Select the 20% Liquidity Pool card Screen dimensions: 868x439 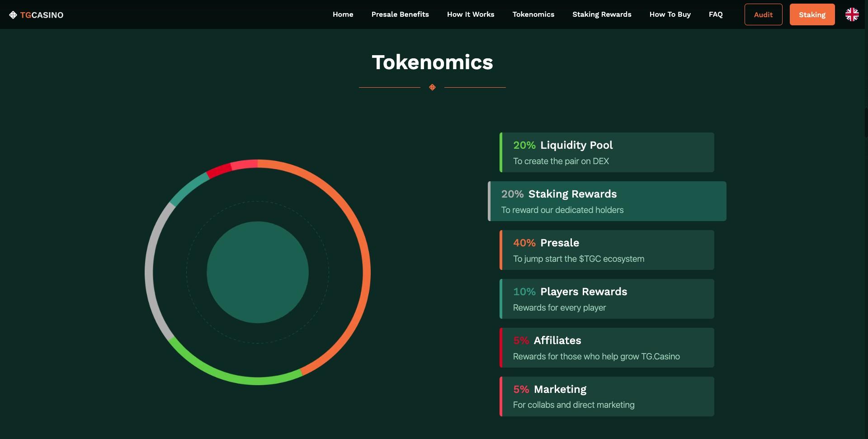607,152
